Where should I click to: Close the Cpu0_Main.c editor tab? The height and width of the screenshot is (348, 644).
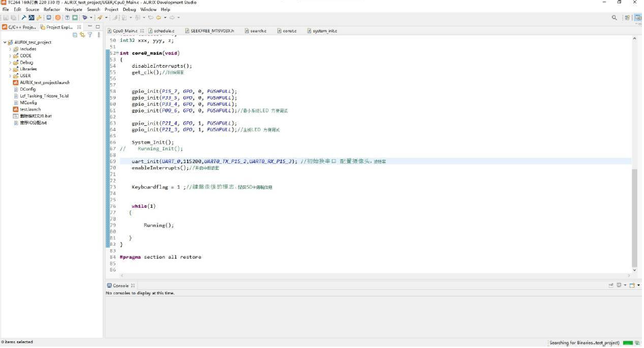[141, 31]
